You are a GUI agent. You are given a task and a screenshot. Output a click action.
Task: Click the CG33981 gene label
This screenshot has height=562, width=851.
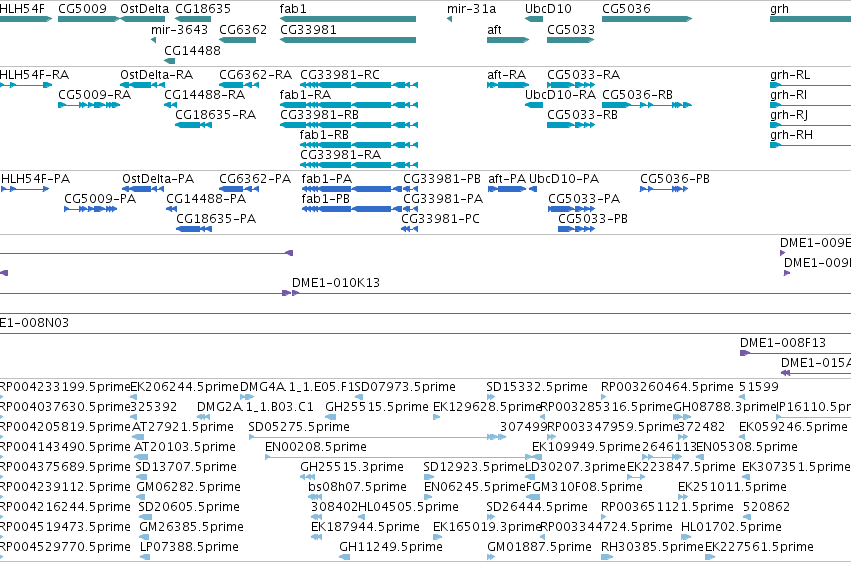[308, 29]
